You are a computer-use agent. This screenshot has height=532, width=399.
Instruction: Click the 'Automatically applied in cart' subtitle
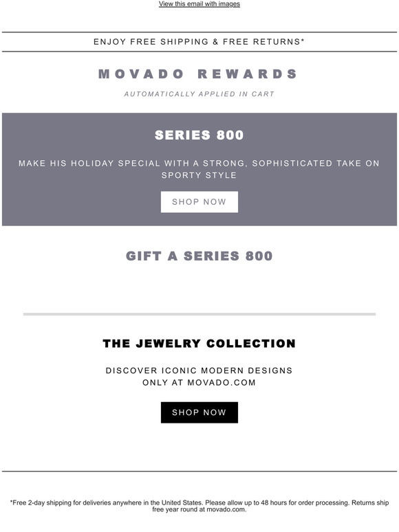tap(199, 94)
